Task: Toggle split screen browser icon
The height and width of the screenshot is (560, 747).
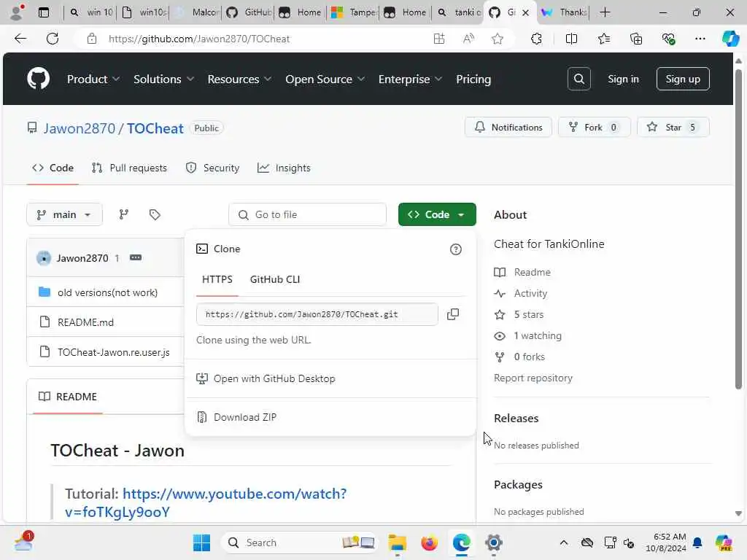Action: pyautogui.click(x=571, y=39)
